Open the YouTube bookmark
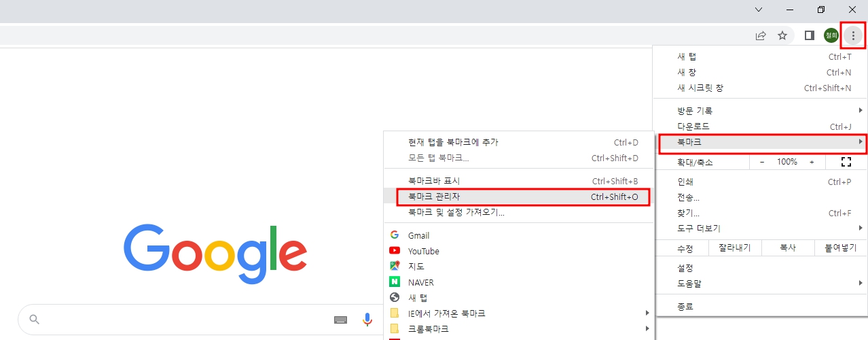868x340 pixels. pyautogui.click(x=518, y=251)
